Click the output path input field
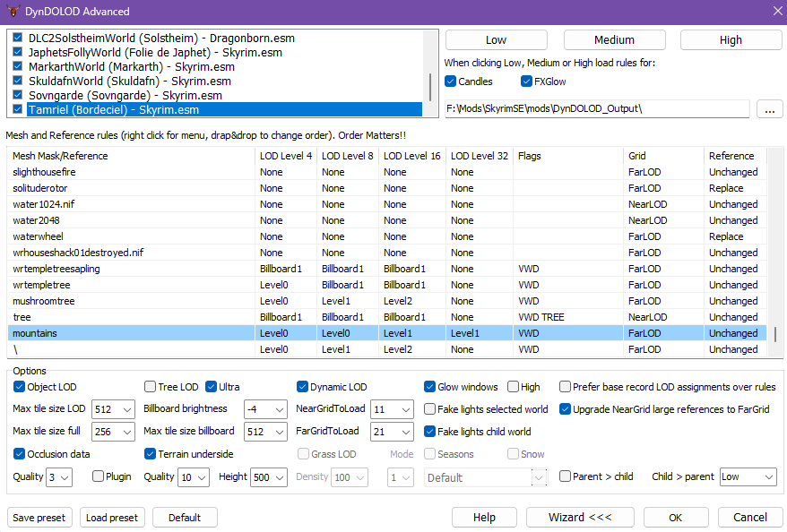787x532 pixels. point(597,108)
